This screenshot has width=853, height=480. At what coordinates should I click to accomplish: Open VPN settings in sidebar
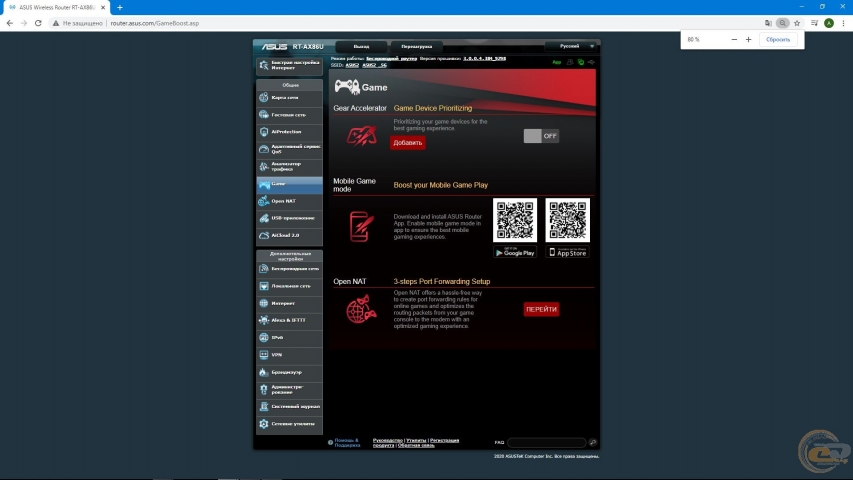[289, 355]
